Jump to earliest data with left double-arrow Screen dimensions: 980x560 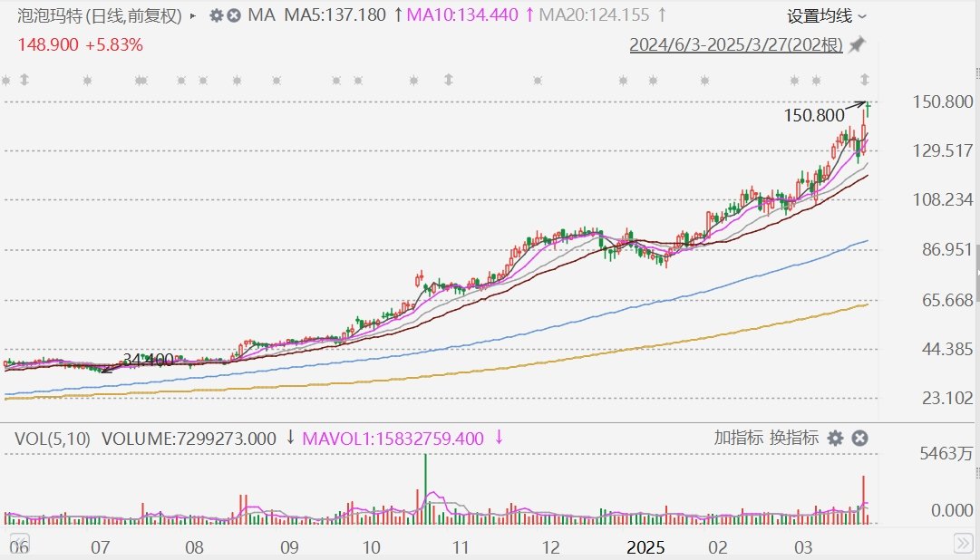pos(19,543)
